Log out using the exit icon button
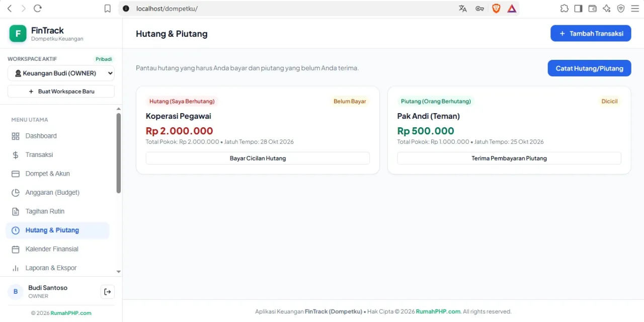The width and height of the screenshot is (644, 322). point(107,292)
